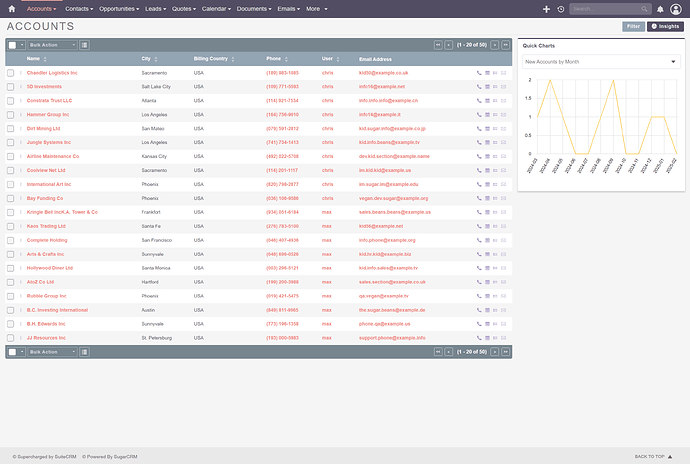Log a call for Chandler Logistics Inc

pyautogui.click(x=479, y=73)
